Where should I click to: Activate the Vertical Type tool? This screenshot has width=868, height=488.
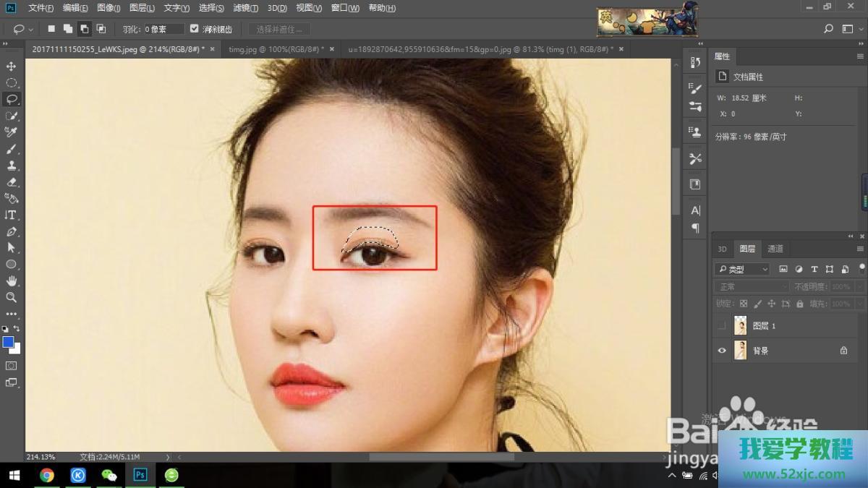tap(11, 215)
